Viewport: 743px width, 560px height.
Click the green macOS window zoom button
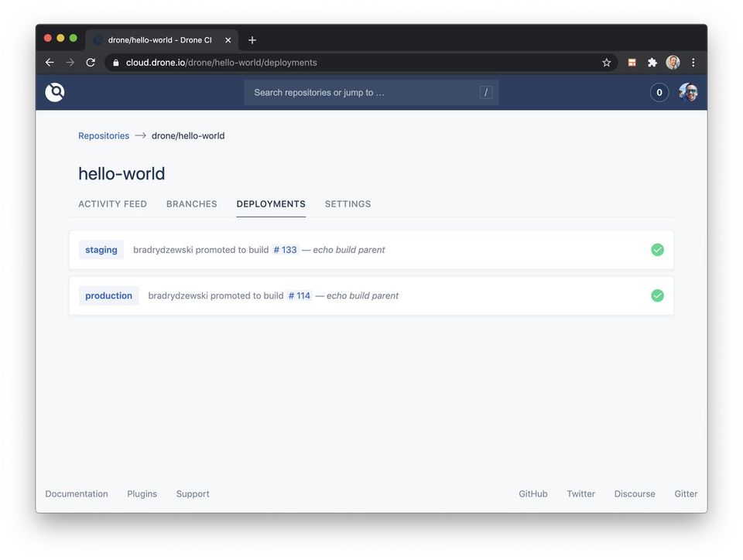[74, 38]
